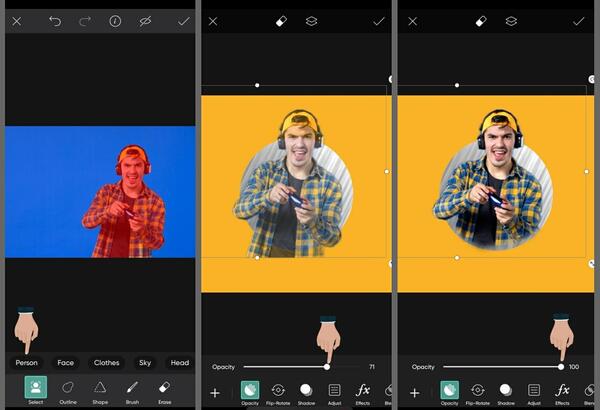Choose the Face selection chip

[x=65, y=363]
